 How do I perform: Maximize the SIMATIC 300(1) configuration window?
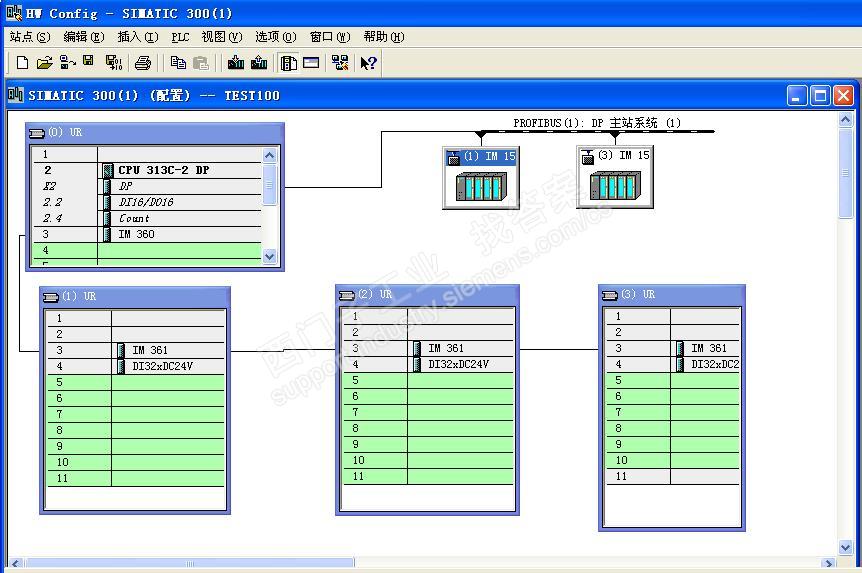coord(820,96)
